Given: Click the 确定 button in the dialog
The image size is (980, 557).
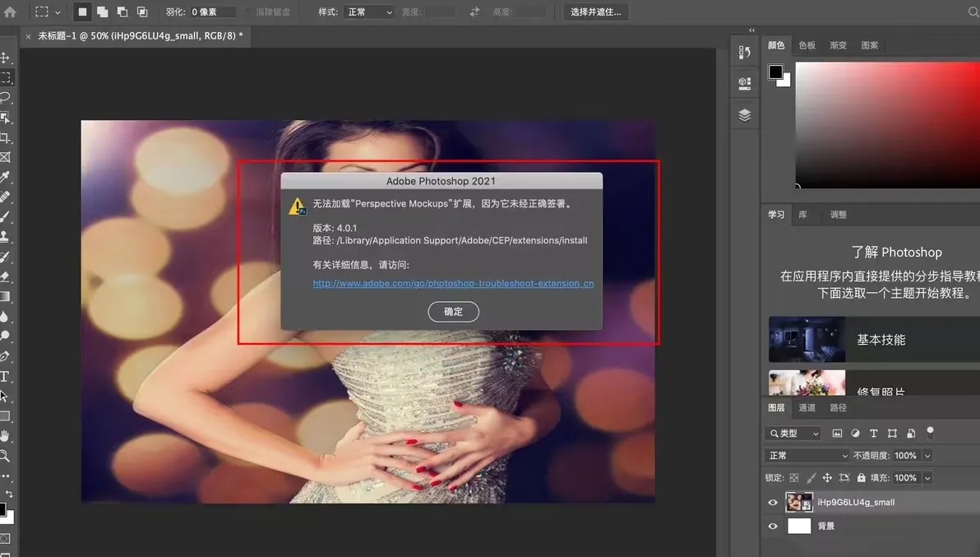Looking at the screenshot, I should tap(453, 312).
